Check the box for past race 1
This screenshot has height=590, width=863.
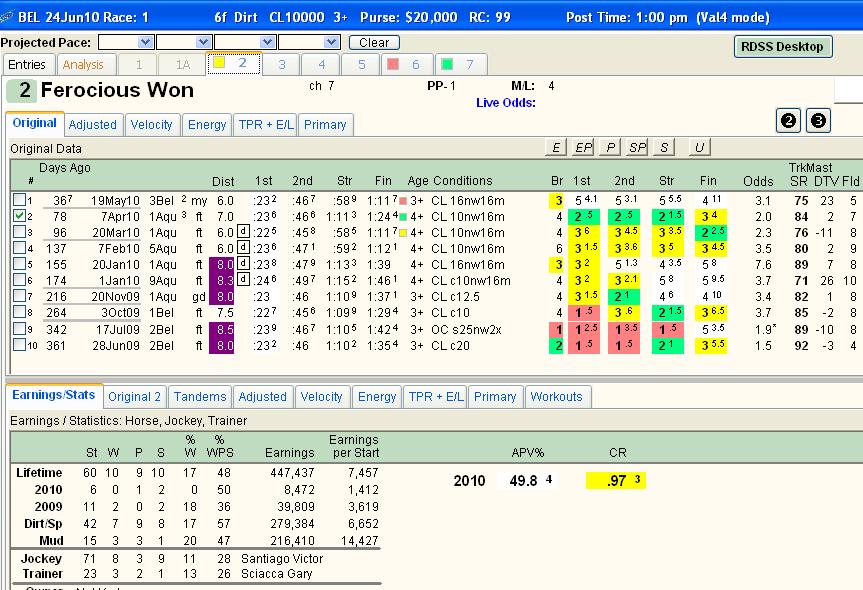point(19,199)
